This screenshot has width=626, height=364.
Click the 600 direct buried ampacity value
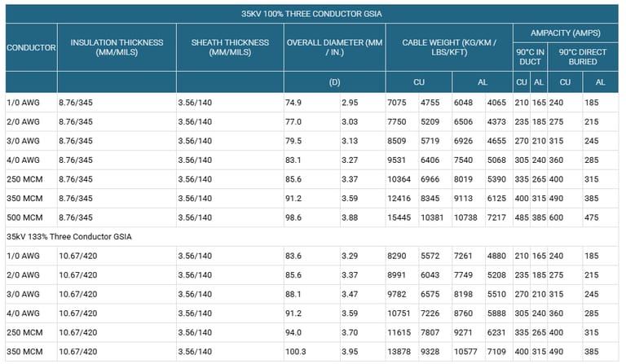coord(558,217)
